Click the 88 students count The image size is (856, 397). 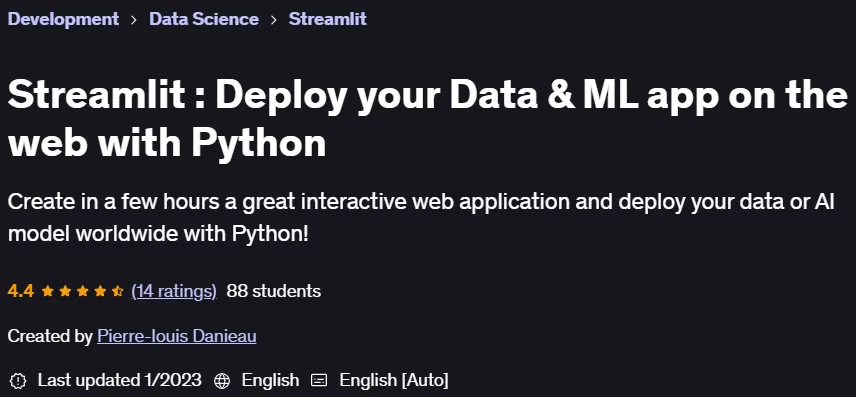[274, 291]
